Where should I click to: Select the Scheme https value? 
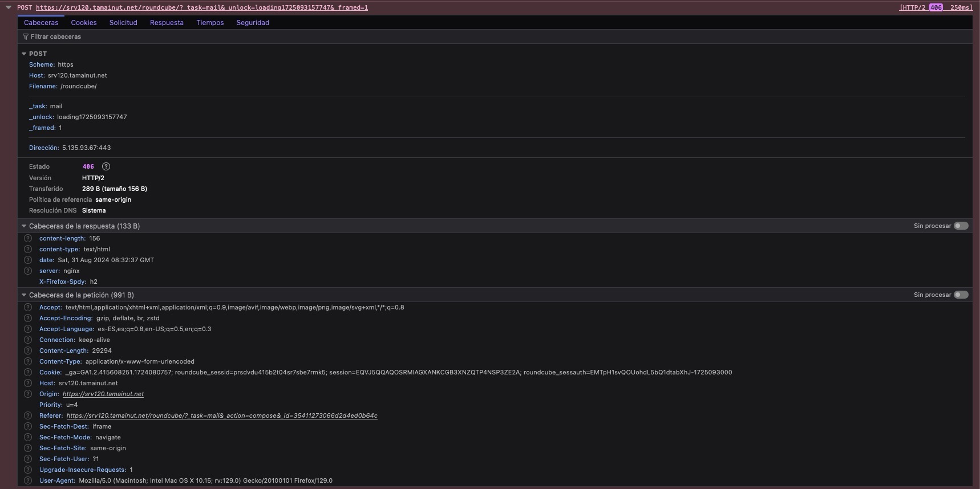click(66, 64)
